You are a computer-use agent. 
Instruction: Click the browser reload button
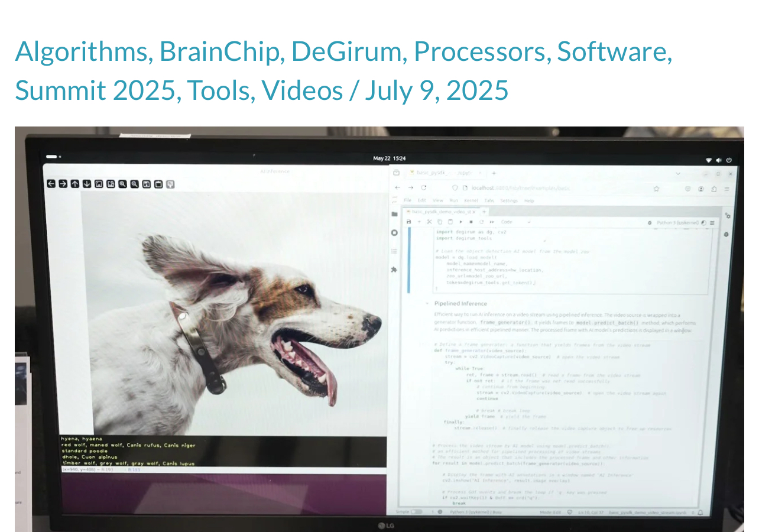point(424,188)
